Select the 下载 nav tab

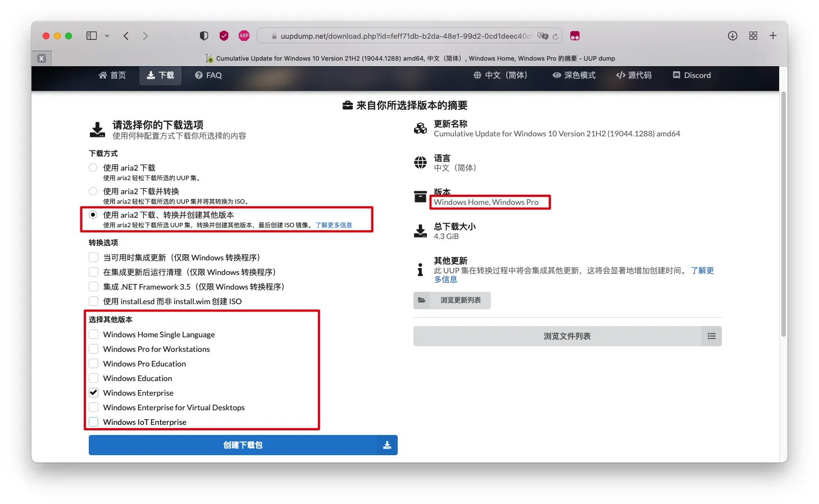[x=160, y=75]
